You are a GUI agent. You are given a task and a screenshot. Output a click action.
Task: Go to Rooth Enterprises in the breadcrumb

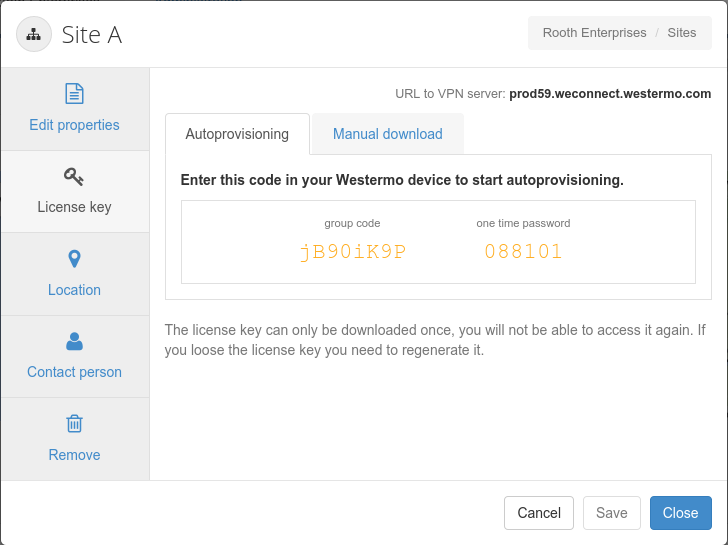[x=594, y=33]
